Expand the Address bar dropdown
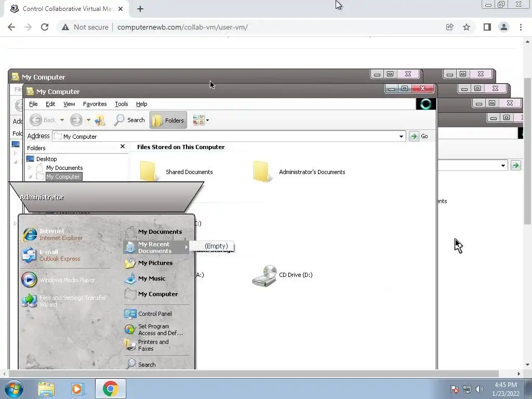This screenshot has height=399, width=532. [x=402, y=137]
